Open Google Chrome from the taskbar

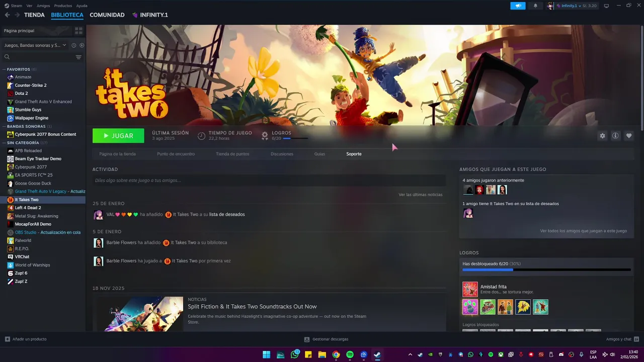click(336, 354)
